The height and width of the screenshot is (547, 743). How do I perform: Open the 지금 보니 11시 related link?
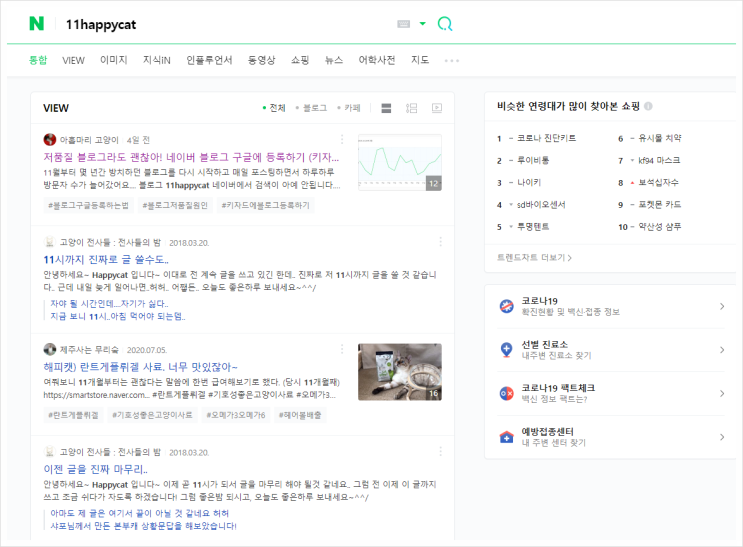coord(118,316)
